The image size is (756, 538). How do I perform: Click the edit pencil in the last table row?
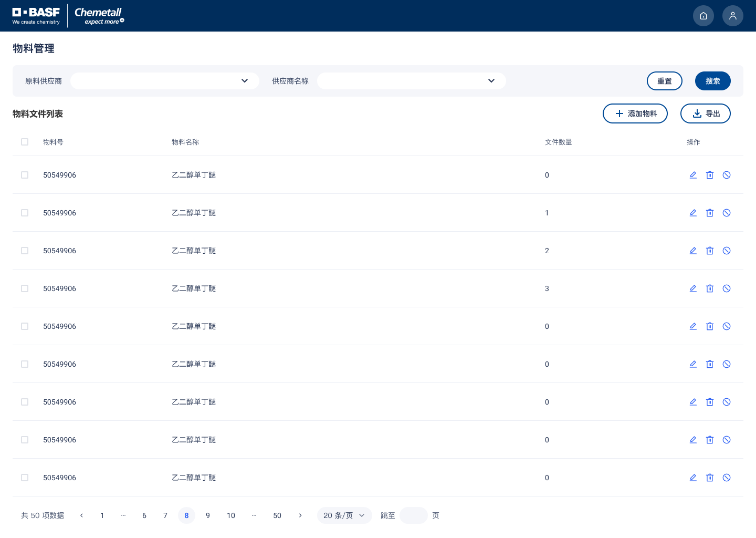[693, 478]
